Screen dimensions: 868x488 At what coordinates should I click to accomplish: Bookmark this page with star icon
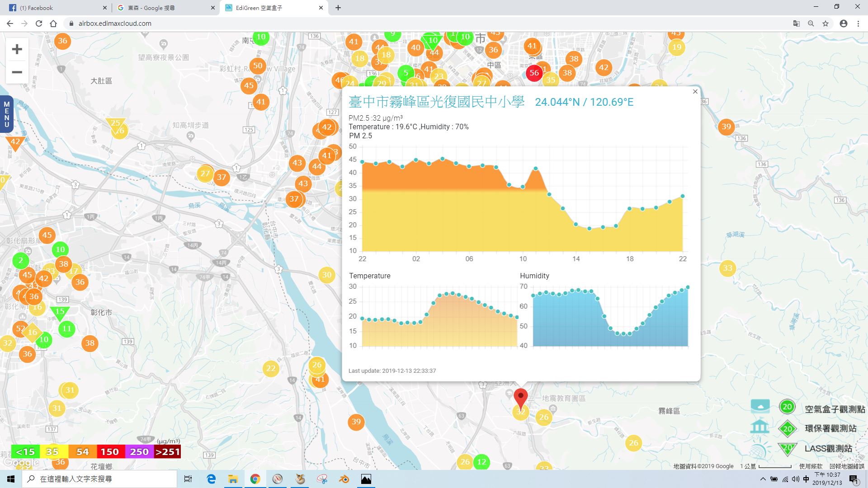click(826, 23)
